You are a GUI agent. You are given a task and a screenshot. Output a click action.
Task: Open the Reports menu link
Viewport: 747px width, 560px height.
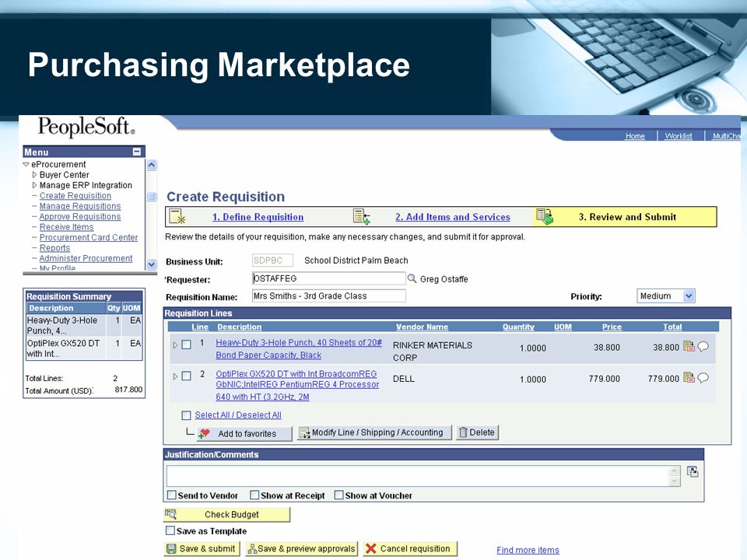(54, 248)
